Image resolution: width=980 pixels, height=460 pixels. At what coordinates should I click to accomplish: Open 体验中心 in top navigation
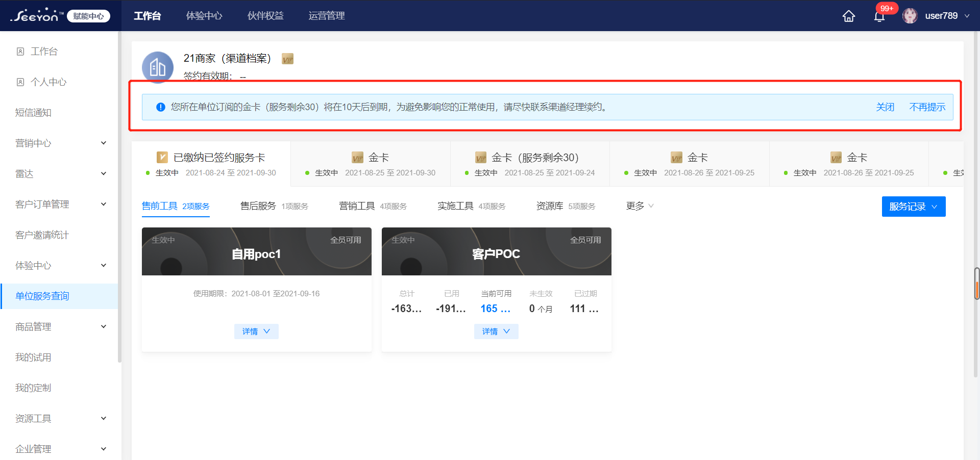coord(204,16)
